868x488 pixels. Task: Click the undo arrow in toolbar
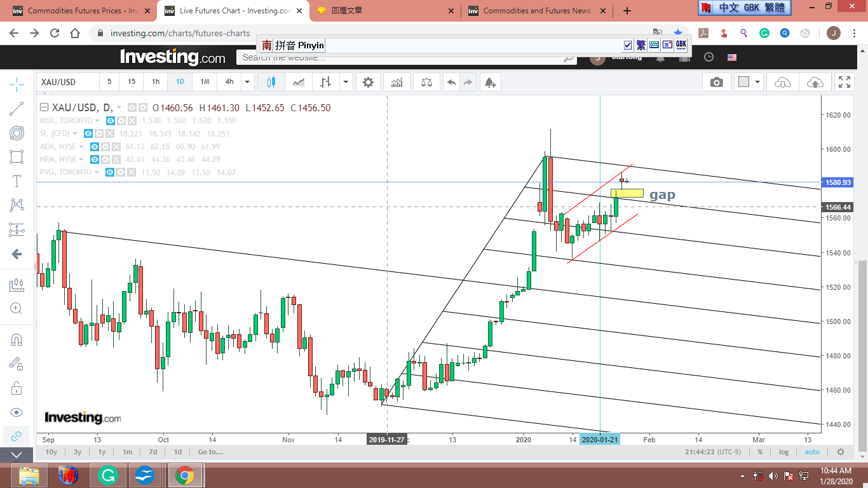pos(451,82)
